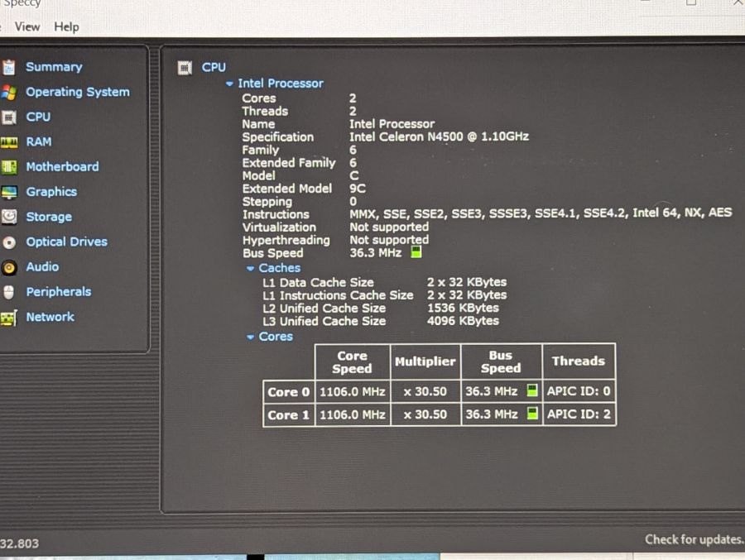
Task: Collapse the Caches section arrow
Action: pyautogui.click(x=250, y=268)
